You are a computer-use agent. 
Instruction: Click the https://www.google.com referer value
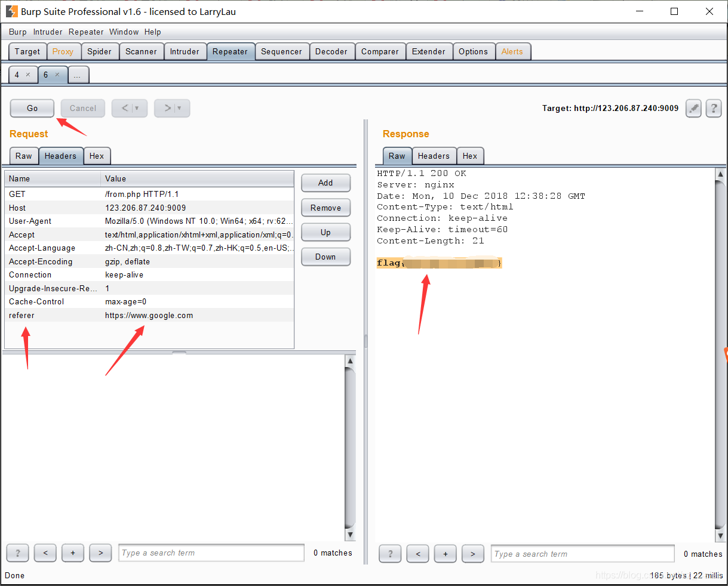pyautogui.click(x=149, y=315)
